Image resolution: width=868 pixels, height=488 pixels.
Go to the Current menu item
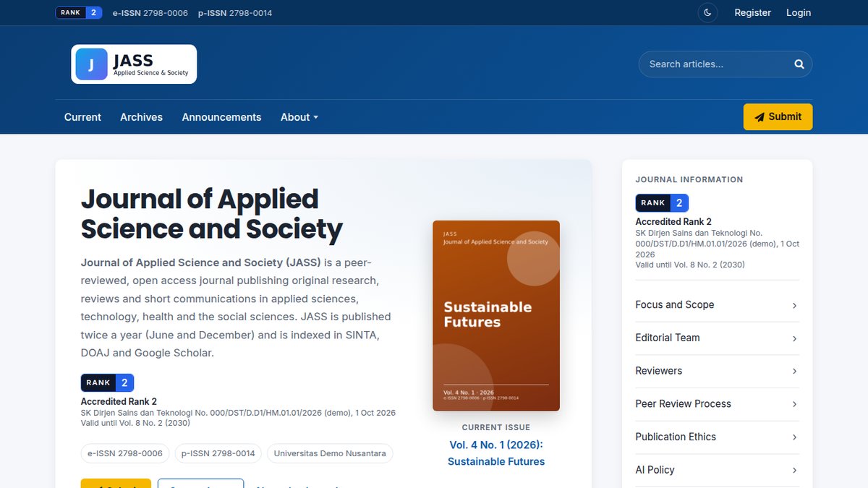pos(82,117)
